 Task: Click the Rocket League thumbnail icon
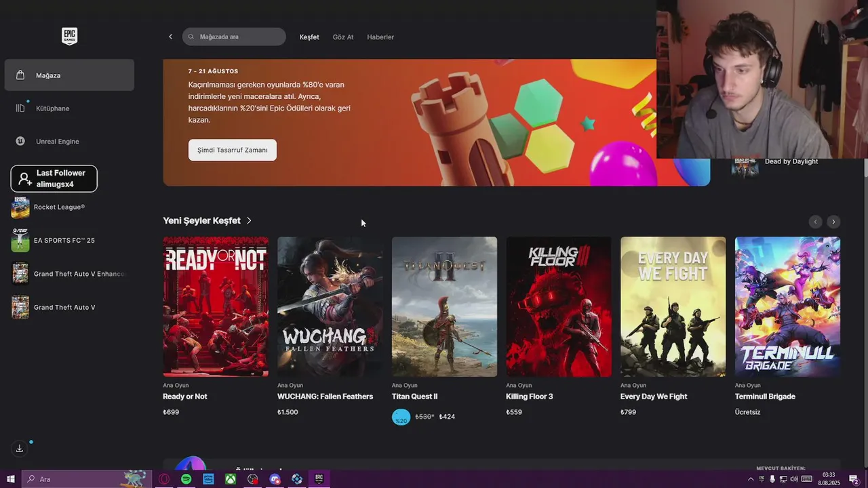pos(20,207)
